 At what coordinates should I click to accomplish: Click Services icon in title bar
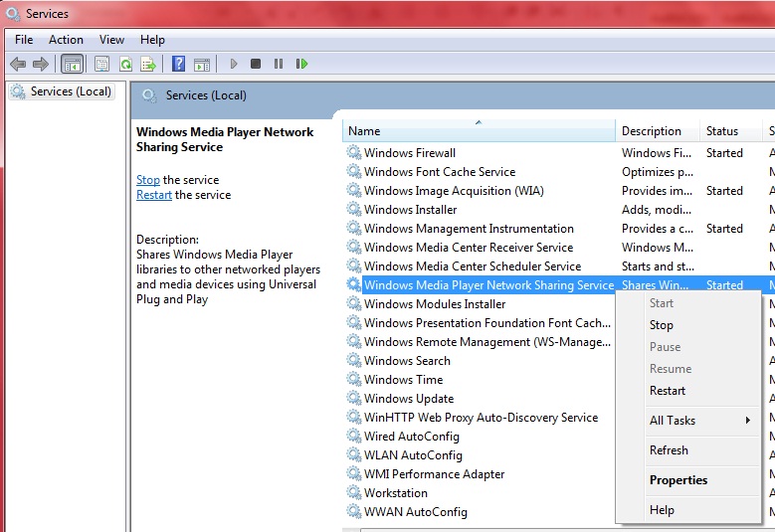(x=13, y=13)
